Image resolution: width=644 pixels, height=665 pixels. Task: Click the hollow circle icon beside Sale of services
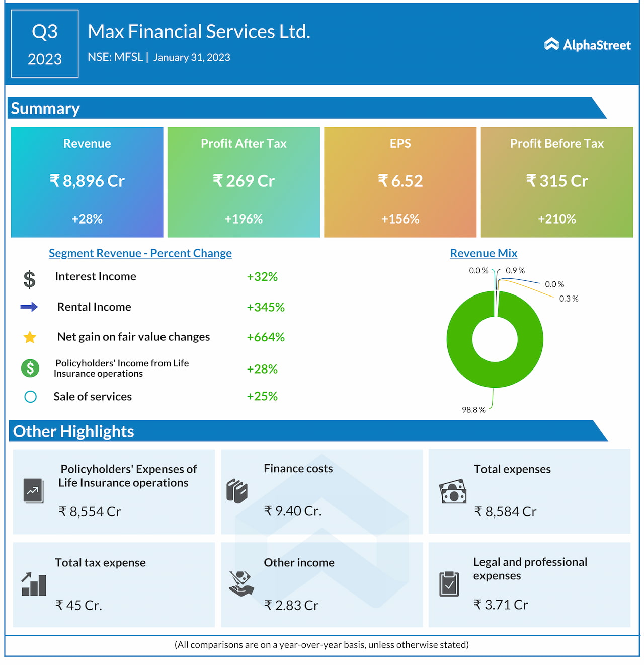point(30,397)
